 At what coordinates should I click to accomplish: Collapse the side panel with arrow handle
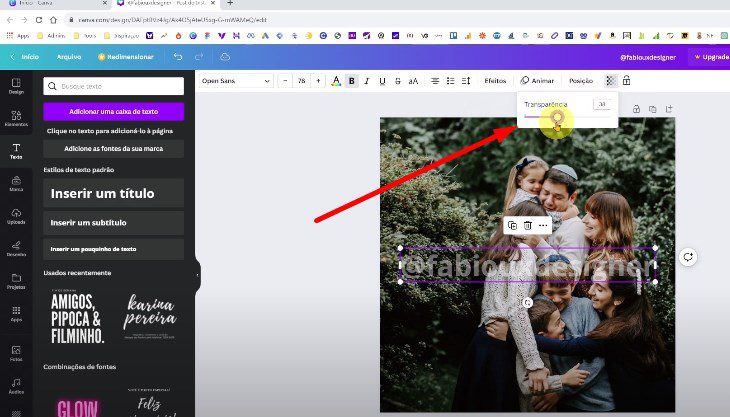[x=197, y=274]
